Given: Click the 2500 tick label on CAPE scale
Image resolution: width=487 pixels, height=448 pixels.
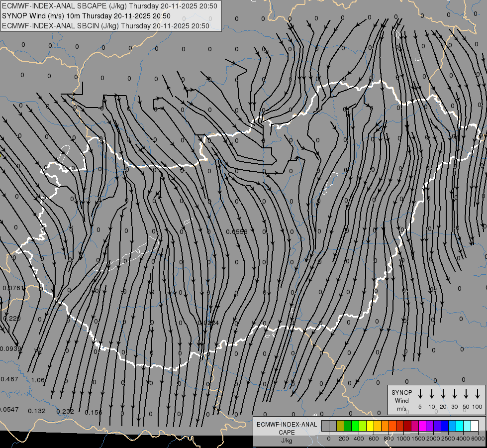Looking at the screenshot, I should click(x=448, y=439).
